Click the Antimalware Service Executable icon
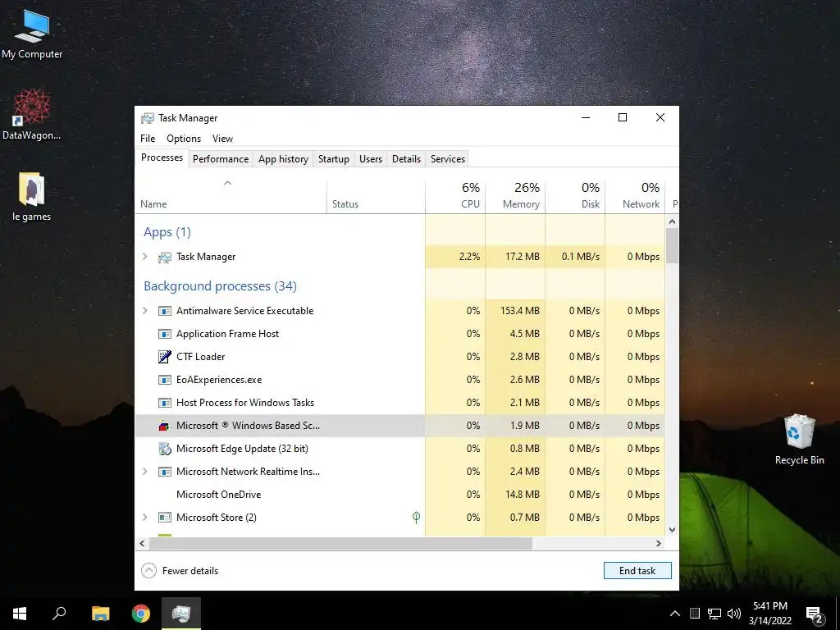The height and width of the screenshot is (630, 840). (164, 311)
